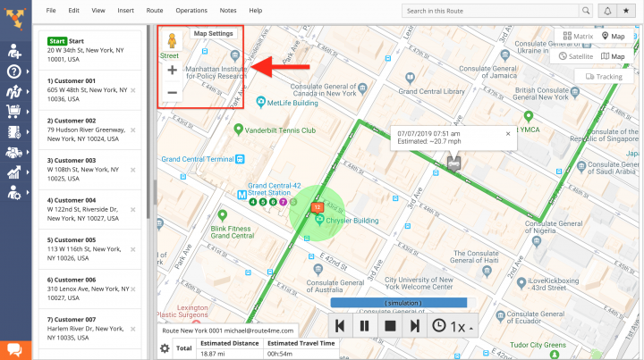Image resolution: width=644 pixels, height=360 pixels.
Task: Click the orange stop 12 marker
Action: 317,207
